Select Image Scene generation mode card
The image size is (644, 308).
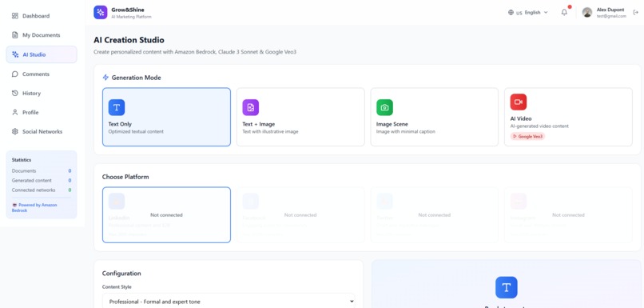pyautogui.click(x=435, y=117)
